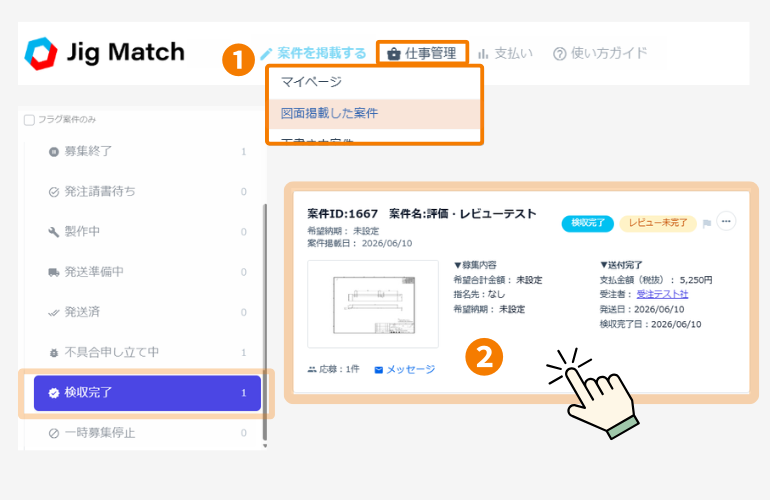Open the 支払い menu
This screenshot has width=770, height=500.
pyautogui.click(x=505, y=53)
